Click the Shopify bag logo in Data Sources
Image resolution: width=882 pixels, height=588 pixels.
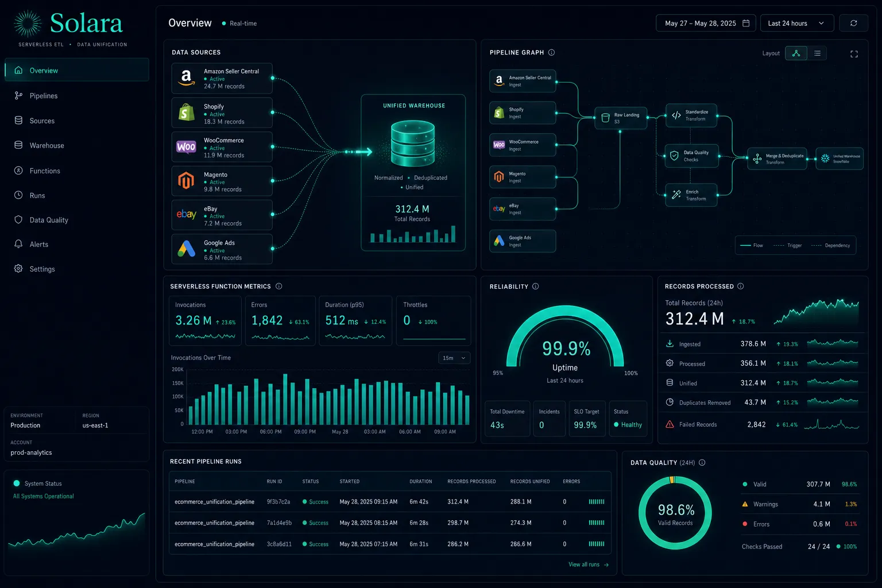[x=186, y=112]
